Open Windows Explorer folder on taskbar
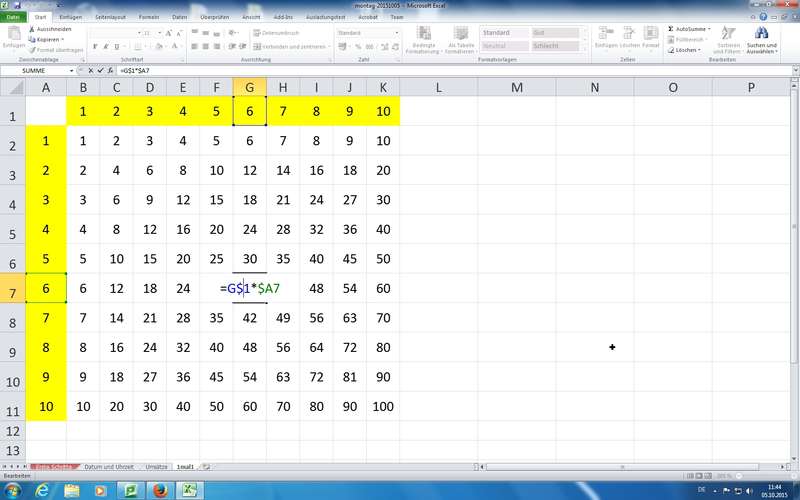This screenshot has height=500, width=800. (x=72, y=491)
